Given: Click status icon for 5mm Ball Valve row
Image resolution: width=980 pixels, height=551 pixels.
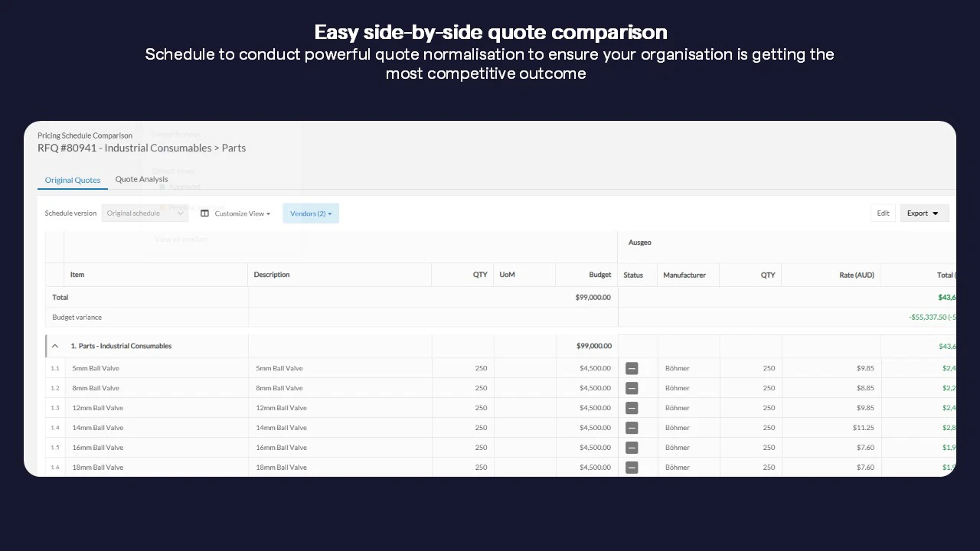Looking at the screenshot, I should [632, 368].
